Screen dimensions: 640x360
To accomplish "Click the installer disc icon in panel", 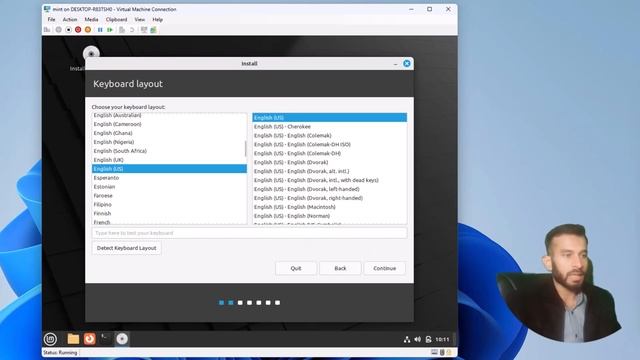I will 122,339.
